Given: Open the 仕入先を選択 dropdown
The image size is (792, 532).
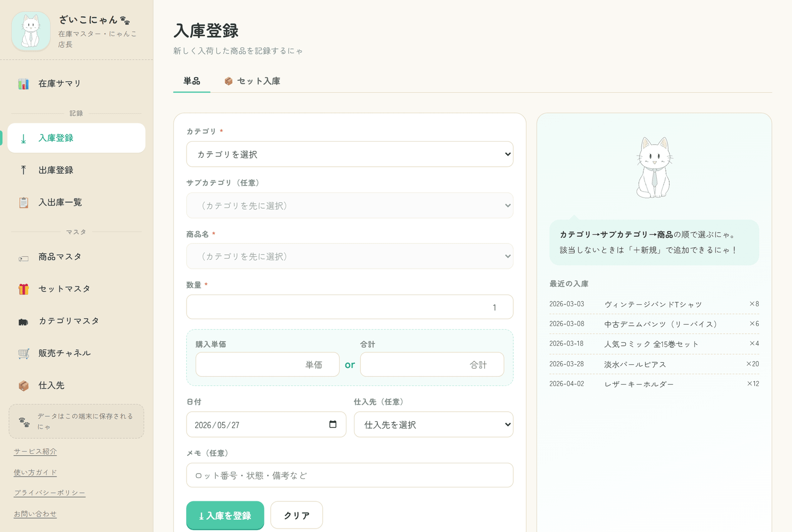Looking at the screenshot, I should [x=433, y=425].
